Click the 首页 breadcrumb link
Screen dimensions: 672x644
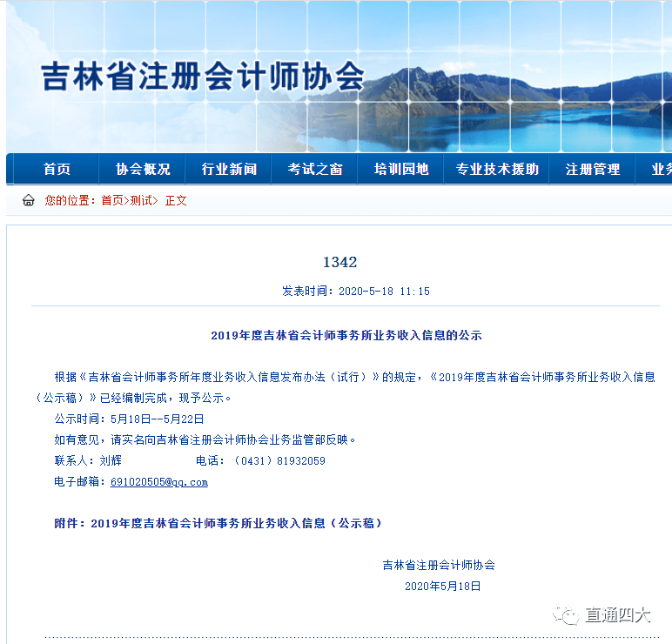[x=112, y=200]
